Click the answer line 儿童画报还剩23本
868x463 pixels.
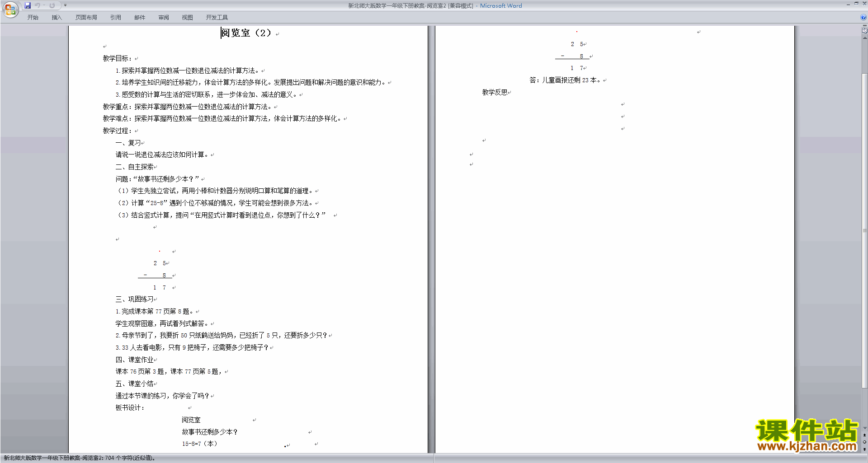(x=565, y=80)
